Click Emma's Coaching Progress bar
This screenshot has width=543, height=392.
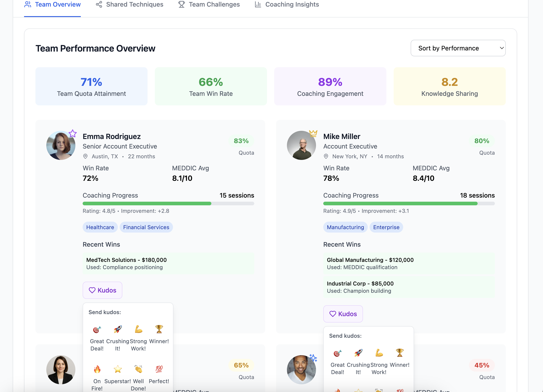(168, 203)
